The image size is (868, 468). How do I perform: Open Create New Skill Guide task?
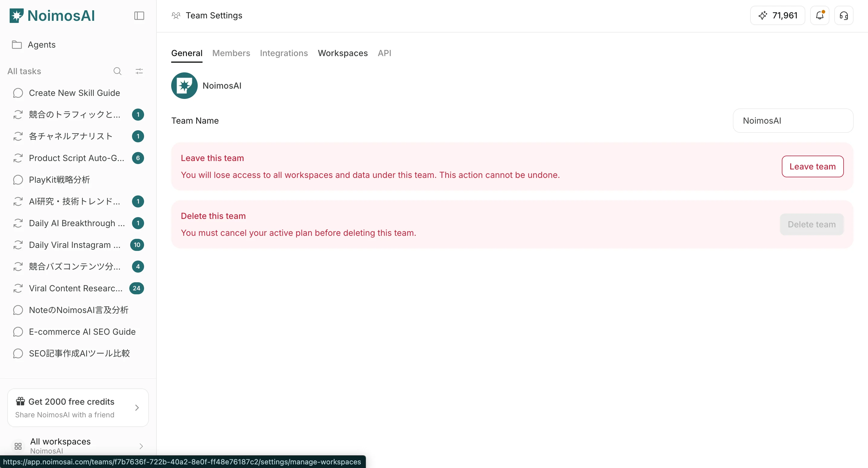[78, 93]
